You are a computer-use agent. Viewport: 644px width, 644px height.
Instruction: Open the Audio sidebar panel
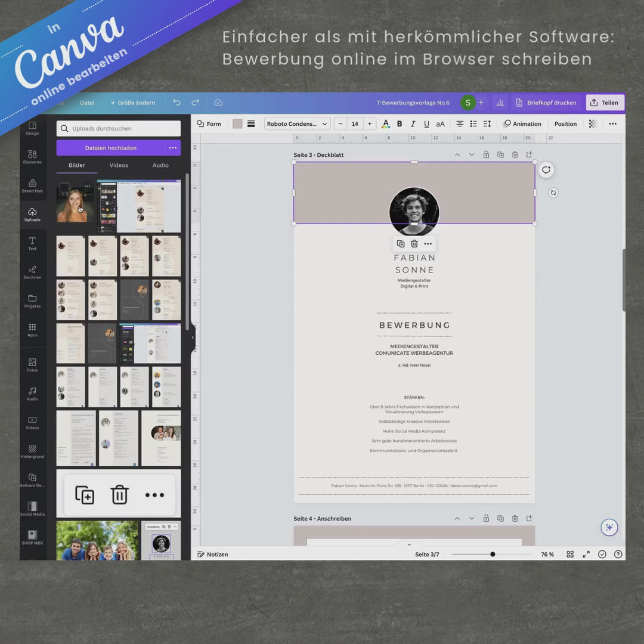click(x=32, y=394)
